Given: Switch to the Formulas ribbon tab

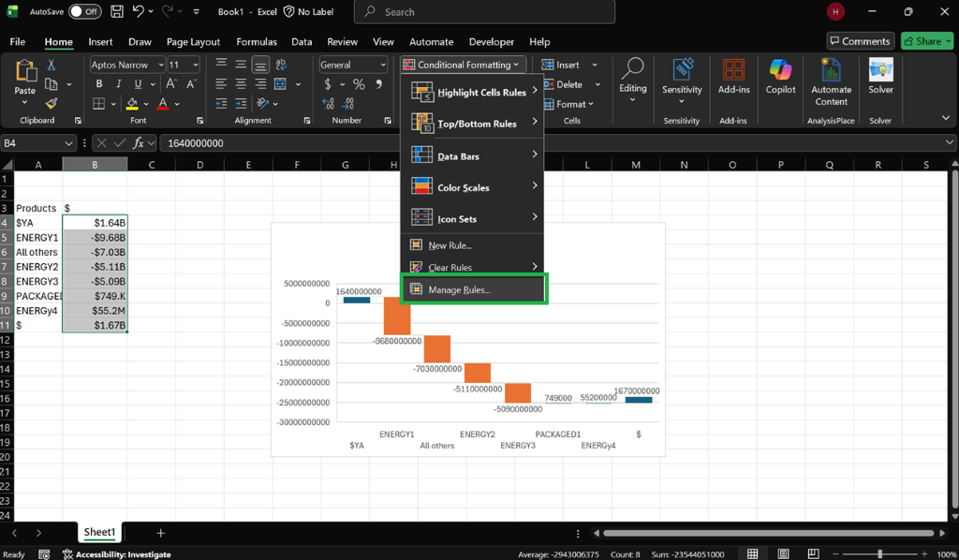Looking at the screenshot, I should [256, 41].
